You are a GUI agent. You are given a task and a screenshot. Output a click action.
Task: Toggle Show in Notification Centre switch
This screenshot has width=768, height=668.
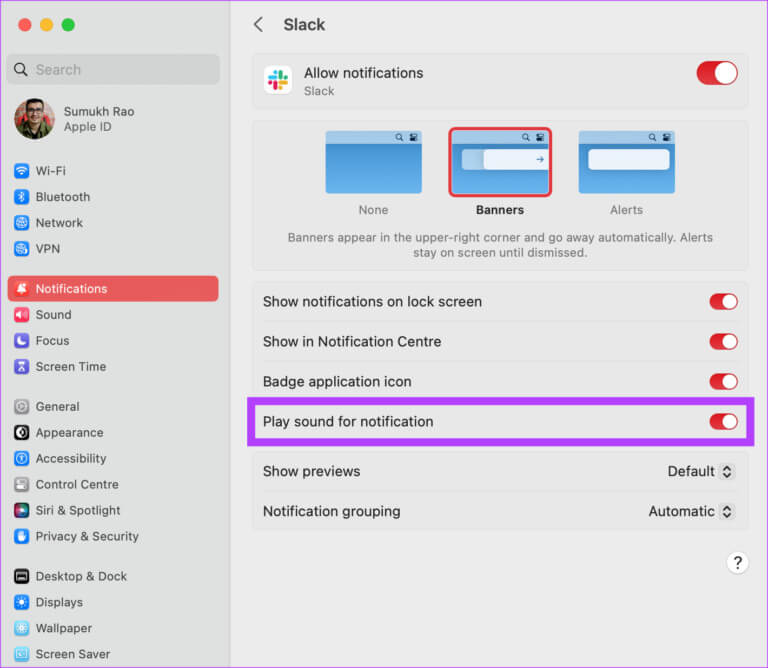[723, 342]
